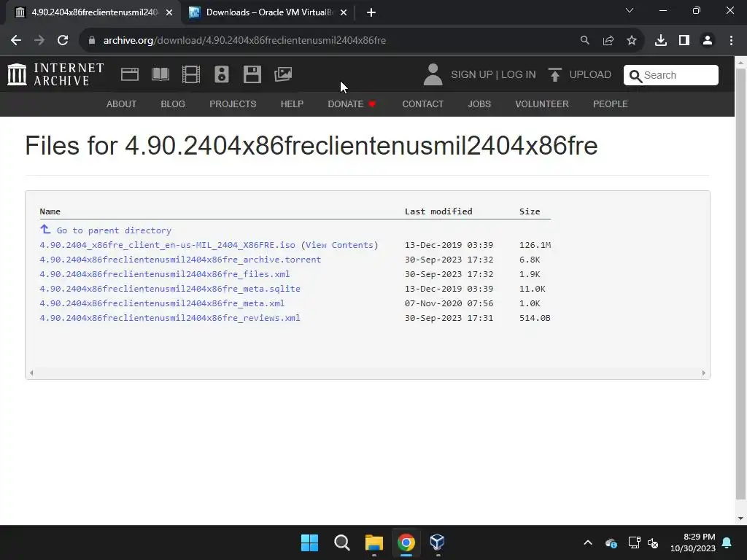This screenshot has height=560, width=747.
Task: Open the Chrome three-dot menu
Action: [x=731, y=41]
